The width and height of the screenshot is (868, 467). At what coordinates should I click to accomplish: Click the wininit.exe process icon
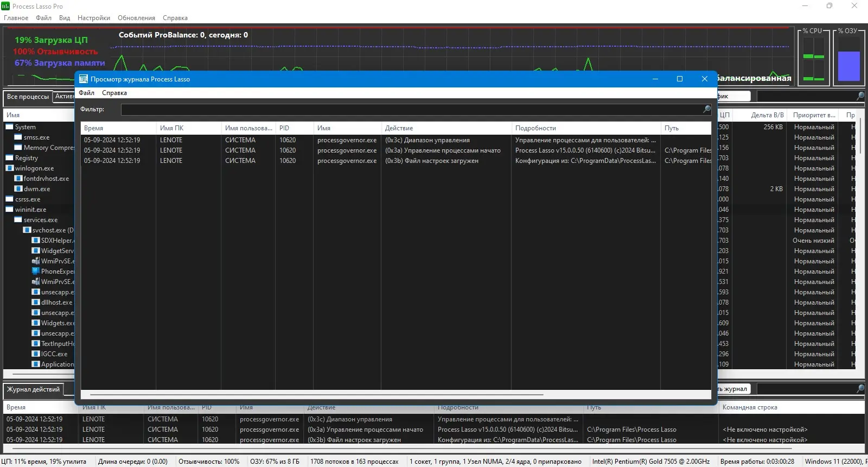[x=9, y=210]
